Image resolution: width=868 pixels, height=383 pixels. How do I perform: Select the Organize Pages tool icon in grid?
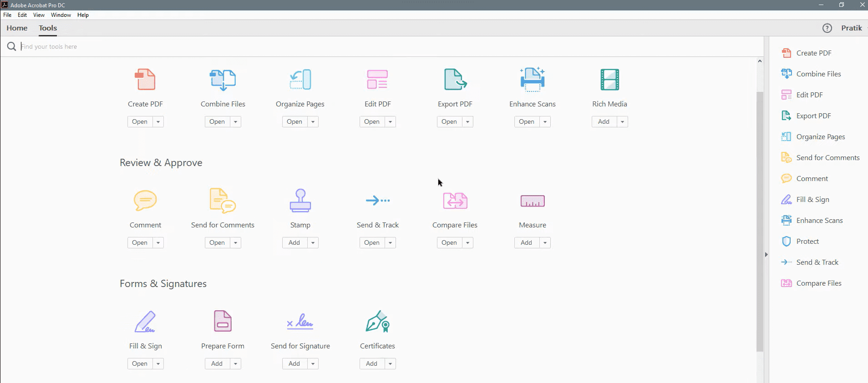point(300,80)
